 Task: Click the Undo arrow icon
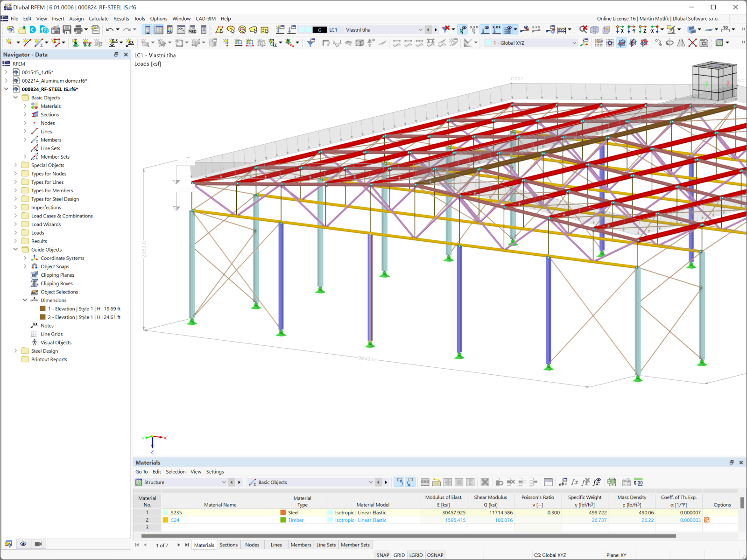pos(110,29)
